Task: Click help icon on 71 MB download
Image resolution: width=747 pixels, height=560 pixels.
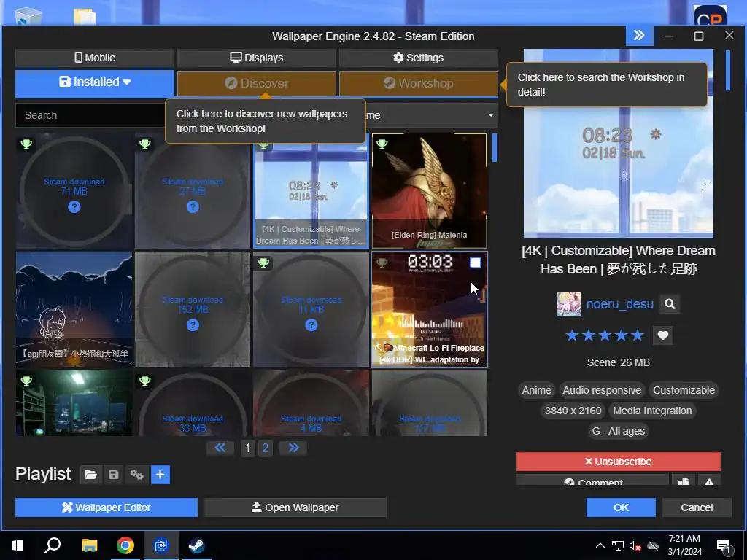Action: pos(74,207)
